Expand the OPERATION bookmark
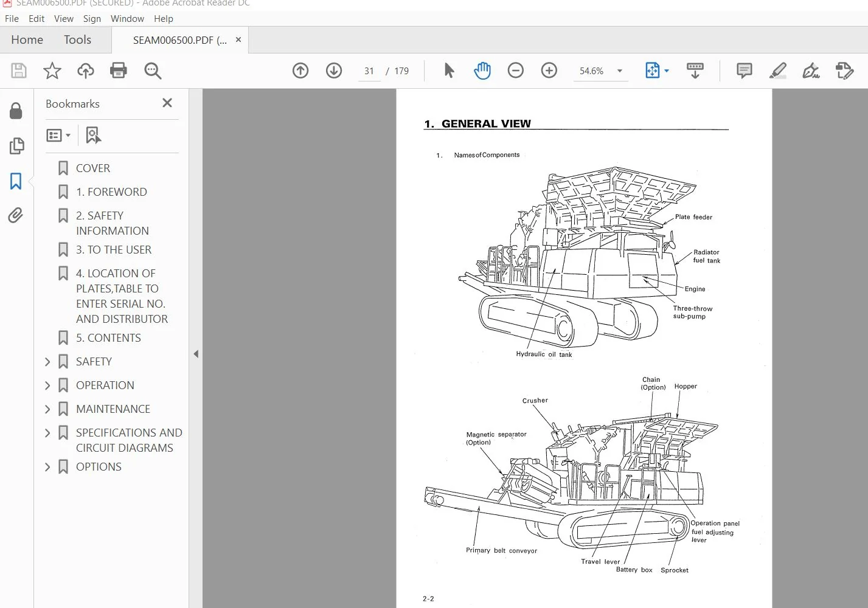Screen dimensions: 868x608 tap(47, 385)
